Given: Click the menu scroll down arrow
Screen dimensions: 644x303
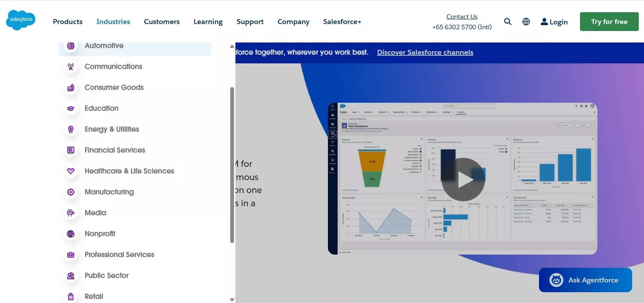Looking at the screenshot, I should (232, 300).
